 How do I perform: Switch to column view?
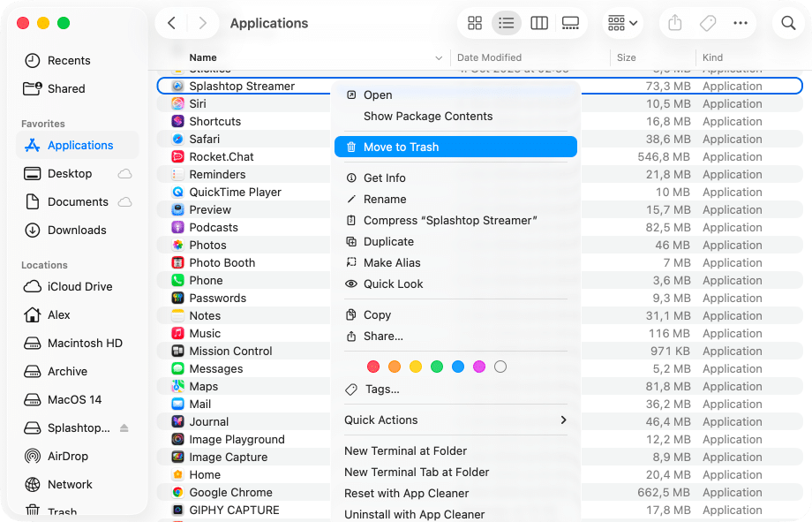point(539,24)
